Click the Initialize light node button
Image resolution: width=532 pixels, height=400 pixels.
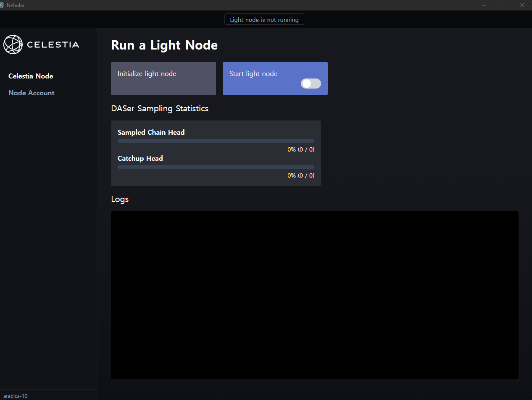(163, 78)
